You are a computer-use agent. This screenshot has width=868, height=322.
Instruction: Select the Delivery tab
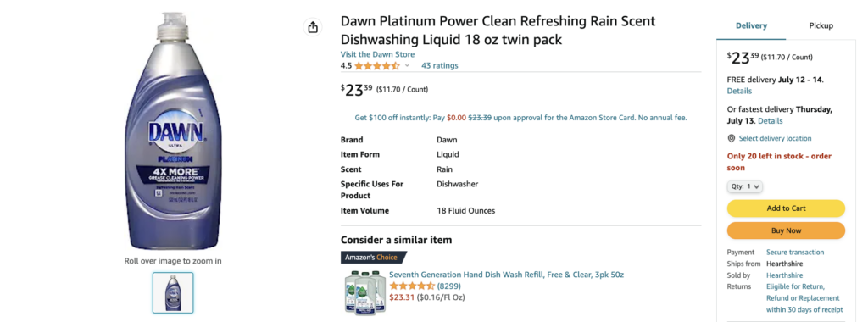[x=751, y=25]
